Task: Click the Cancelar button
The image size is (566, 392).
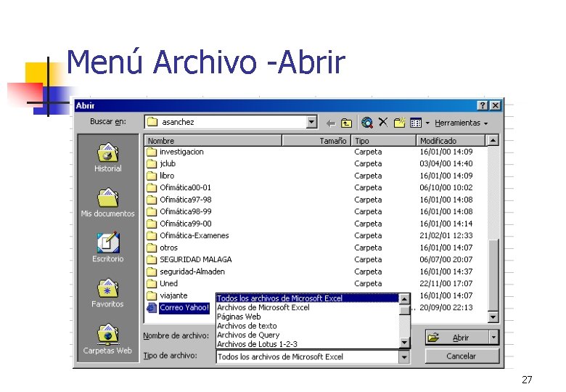Action: pyautogui.click(x=462, y=356)
